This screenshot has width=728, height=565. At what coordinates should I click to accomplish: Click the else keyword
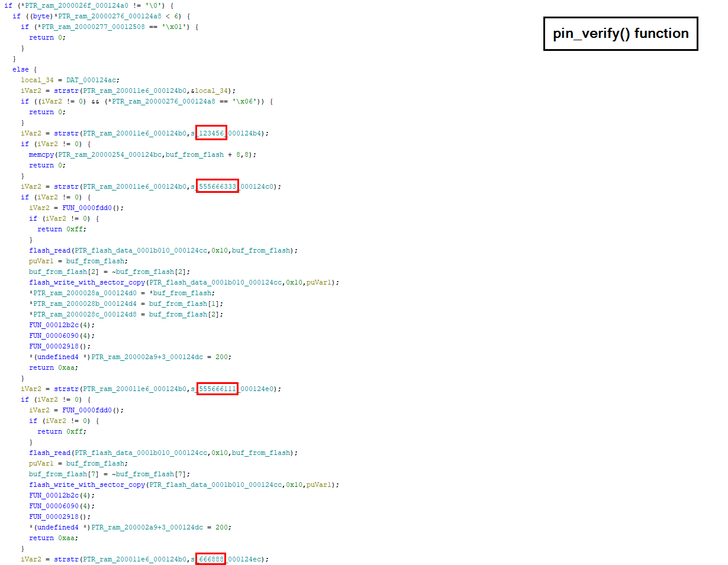coord(20,69)
